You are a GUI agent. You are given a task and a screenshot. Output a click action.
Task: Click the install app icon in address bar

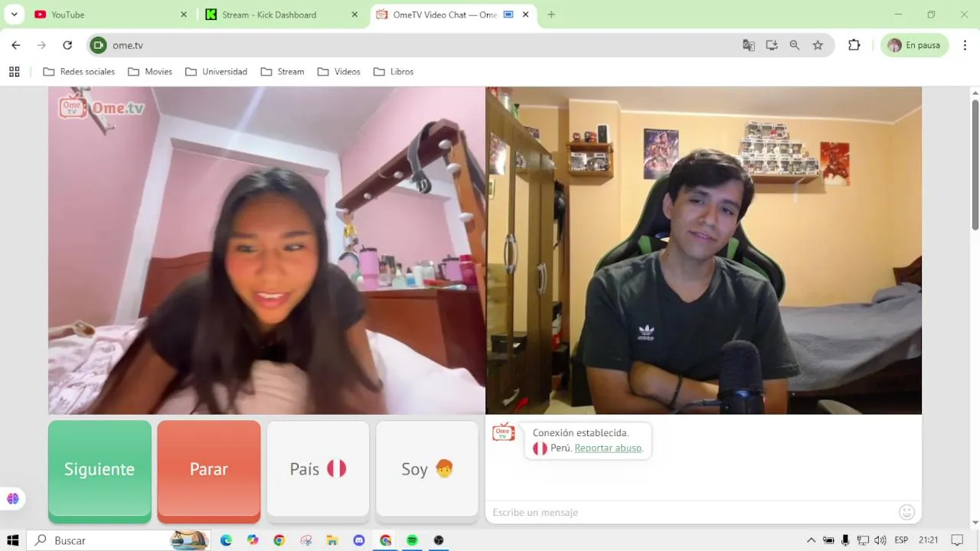772,45
